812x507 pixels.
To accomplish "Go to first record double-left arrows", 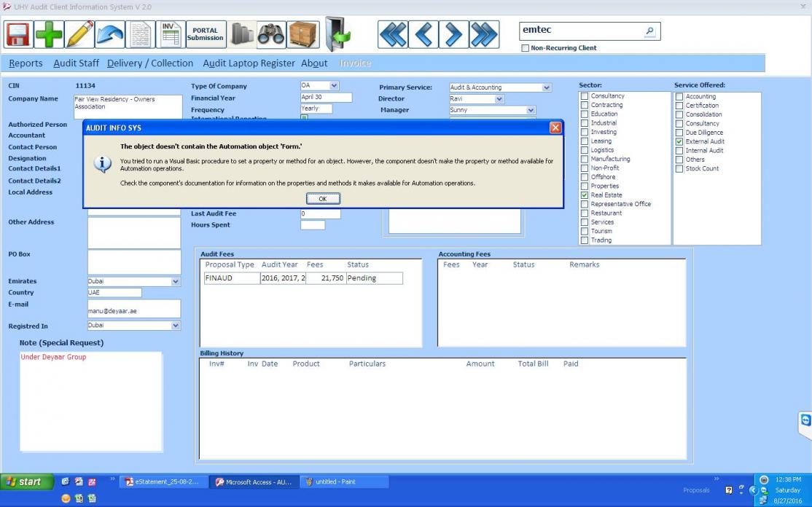I will click(393, 35).
